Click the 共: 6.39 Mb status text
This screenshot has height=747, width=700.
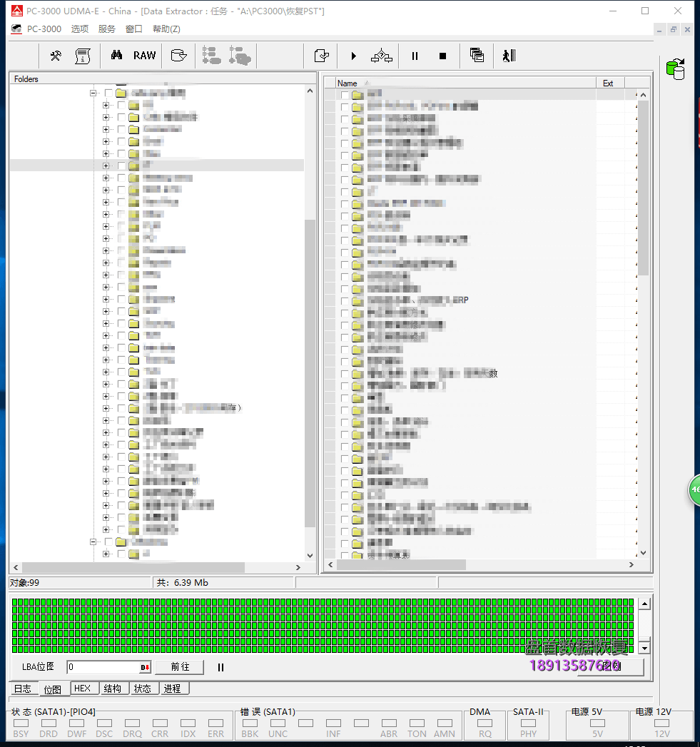coord(183,583)
